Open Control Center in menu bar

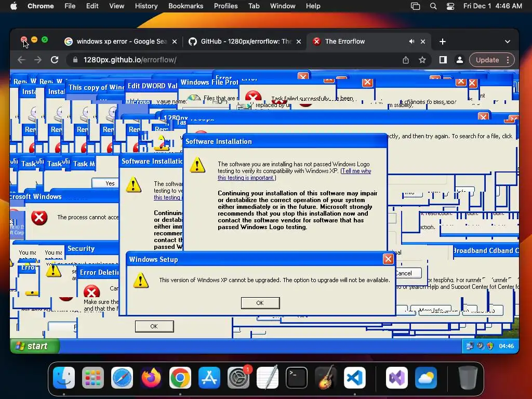pos(450,6)
